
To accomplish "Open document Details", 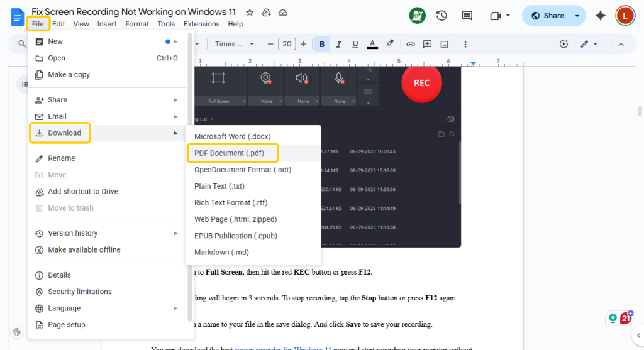I will 107,275.
